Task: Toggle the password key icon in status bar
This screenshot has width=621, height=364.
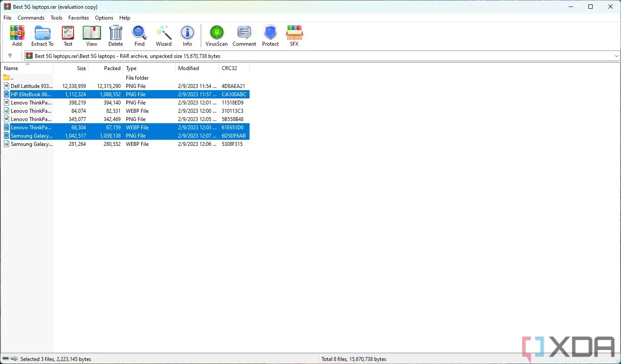Action: (14, 359)
